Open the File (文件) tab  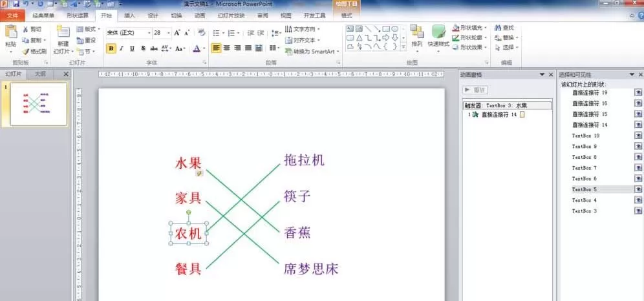[12, 16]
